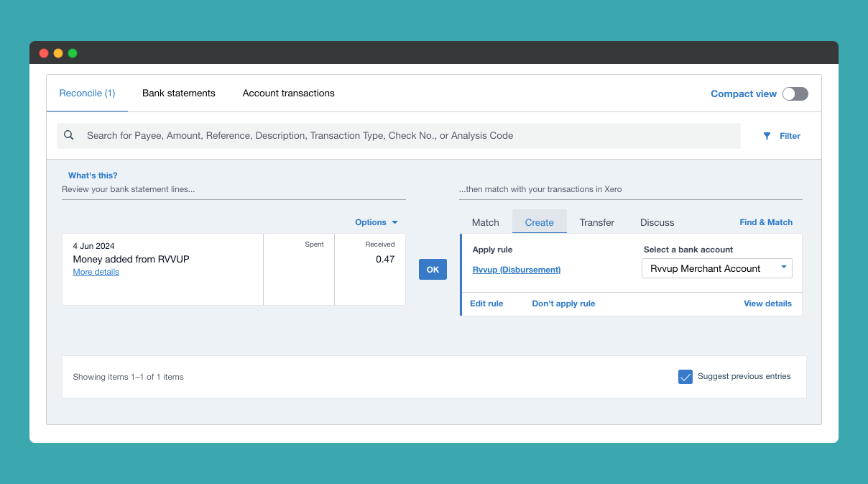The width and height of the screenshot is (868, 484).
Task: Select the Transfer tab
Action: [x=596, y=222]
